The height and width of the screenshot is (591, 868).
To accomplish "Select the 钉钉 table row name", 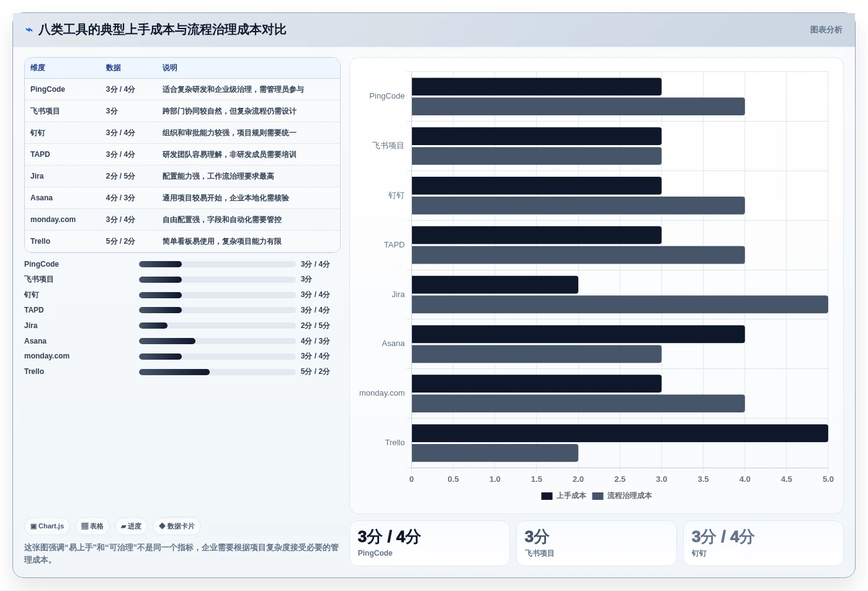I will pos(38,133).
